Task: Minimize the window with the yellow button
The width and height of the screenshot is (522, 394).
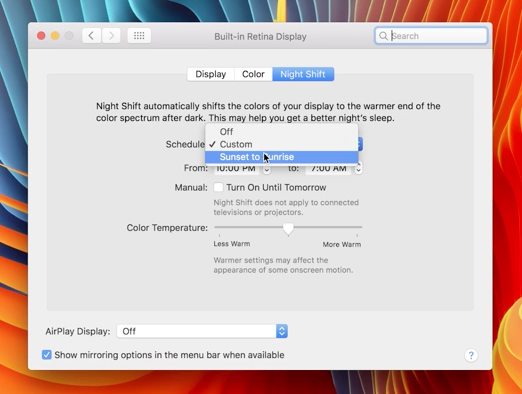Action: (x=55, y=36)
